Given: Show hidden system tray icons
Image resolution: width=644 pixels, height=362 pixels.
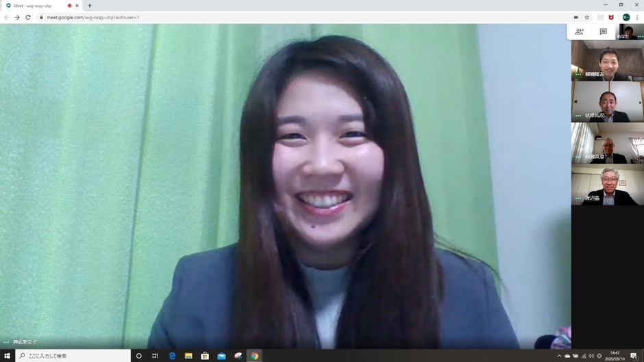Looking at the screenshot, I should click(559, 356).
